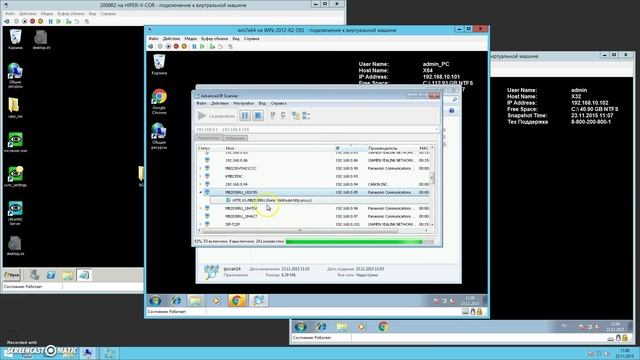
Task: Click the results list horizontal scrollbar
Action: tap(313, 231)
